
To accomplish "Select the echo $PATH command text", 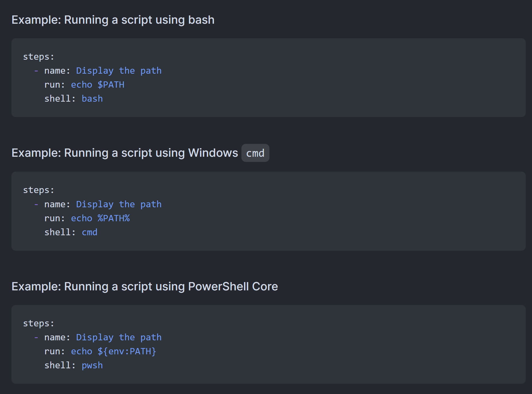I will 97,85.
